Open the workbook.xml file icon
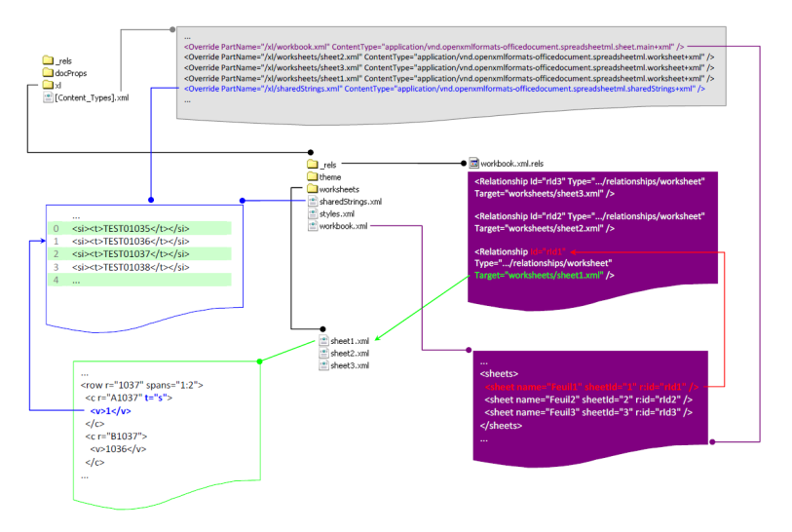Image resolution: width=792 pixels, height=532 pixels. point(313,226)
